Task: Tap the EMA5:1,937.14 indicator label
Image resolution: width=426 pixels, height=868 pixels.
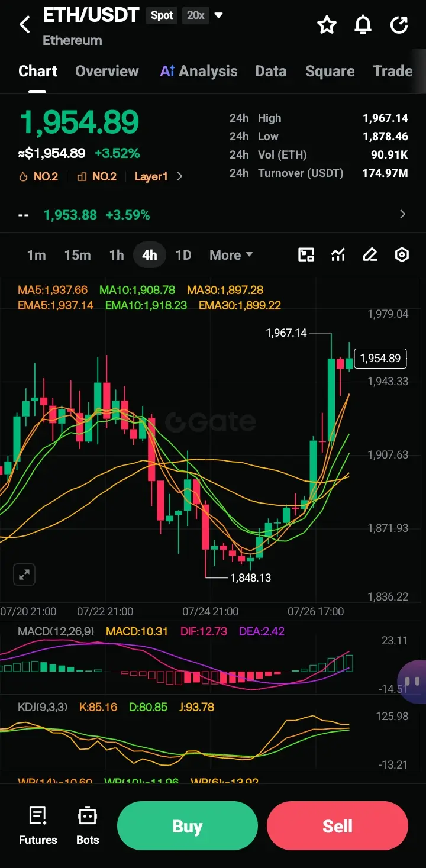Action: pos(56,305)
